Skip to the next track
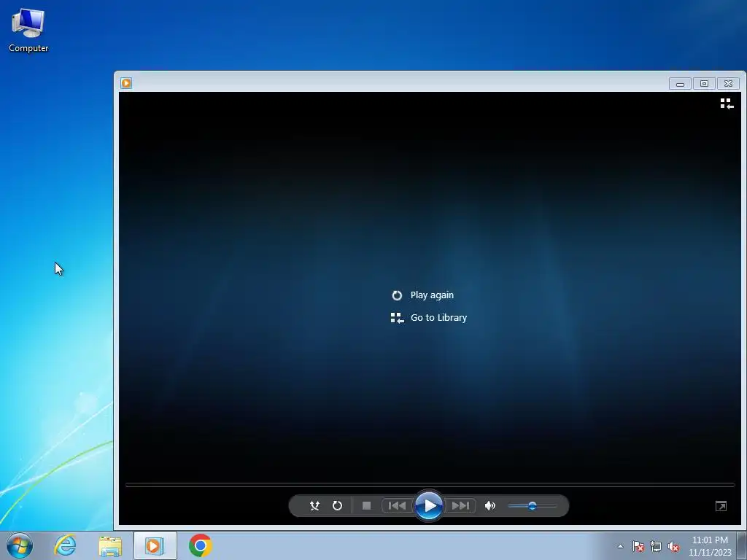747x560 pixels. click(x=460, y=506)
